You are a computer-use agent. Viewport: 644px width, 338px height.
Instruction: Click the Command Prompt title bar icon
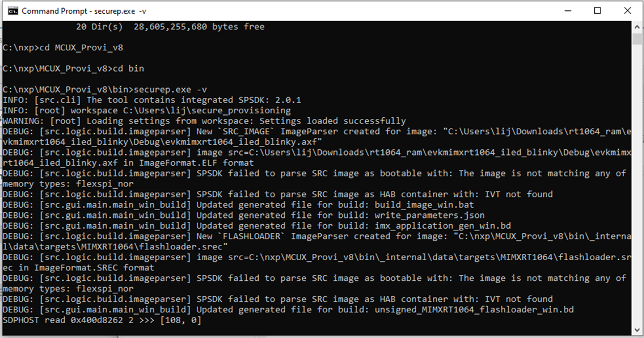click(12, 11)
